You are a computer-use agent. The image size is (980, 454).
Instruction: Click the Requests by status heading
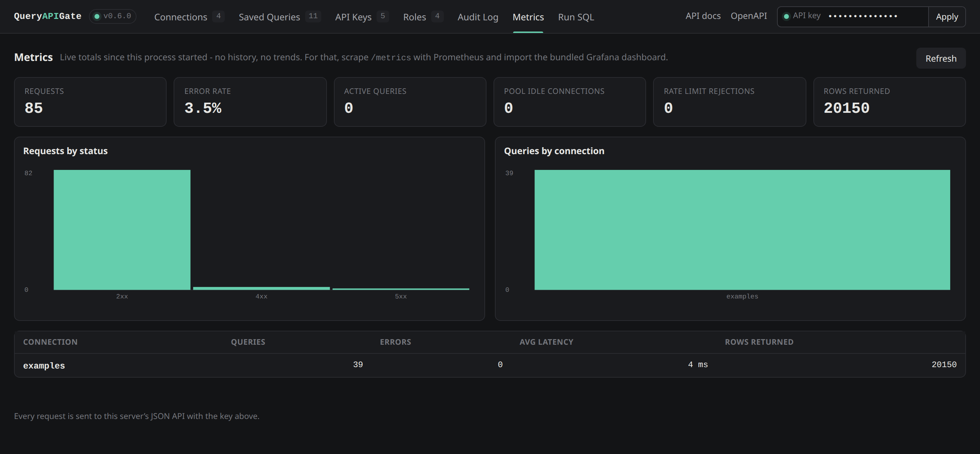[65, 151]
